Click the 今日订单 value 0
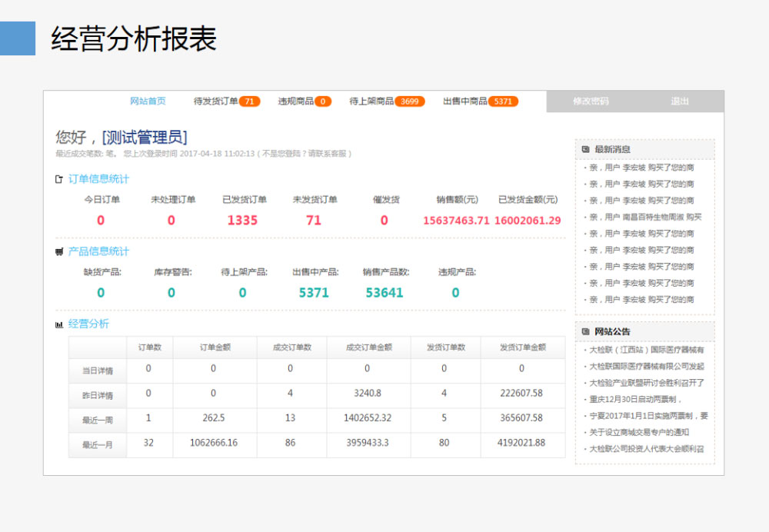769x532 pixels. pos(101,221)
